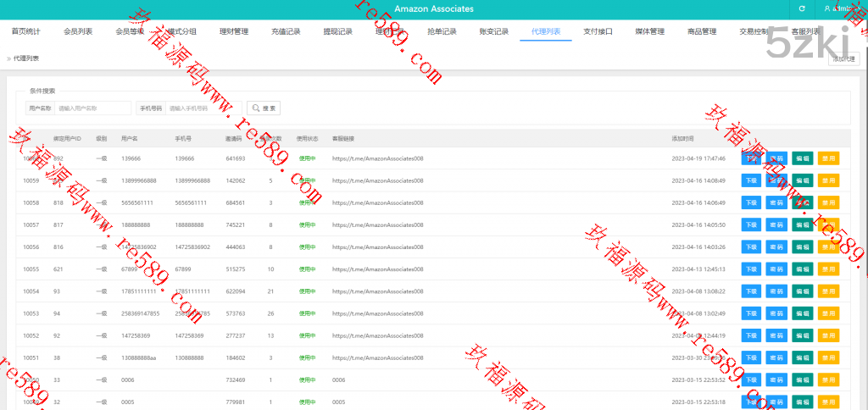The image size is (868, 410).
Task: Click 编辑 button for user 17851111111
Action: pyautogui.click(x=803, y=291)
